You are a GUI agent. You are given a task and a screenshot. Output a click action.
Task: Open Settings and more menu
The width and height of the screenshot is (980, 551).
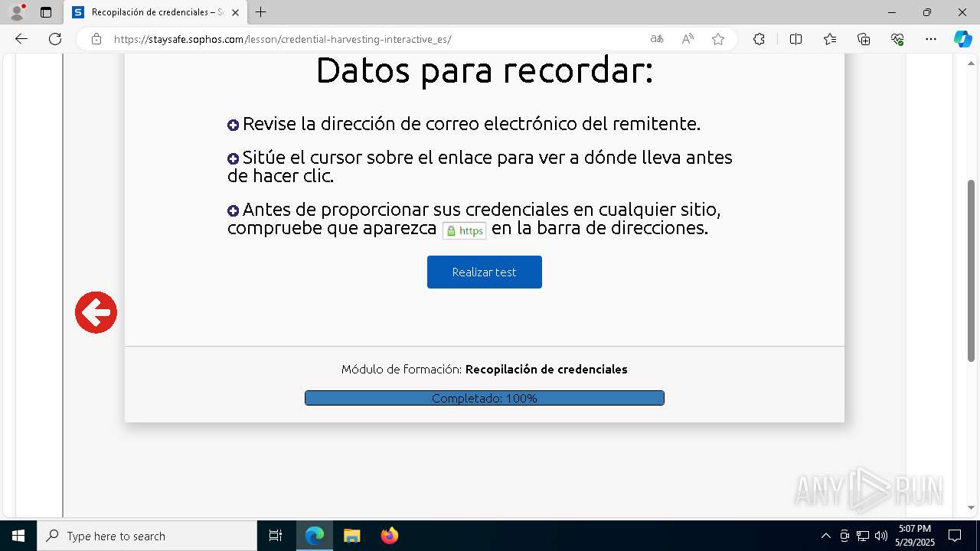pyautogui.click(x=931, y=39)
